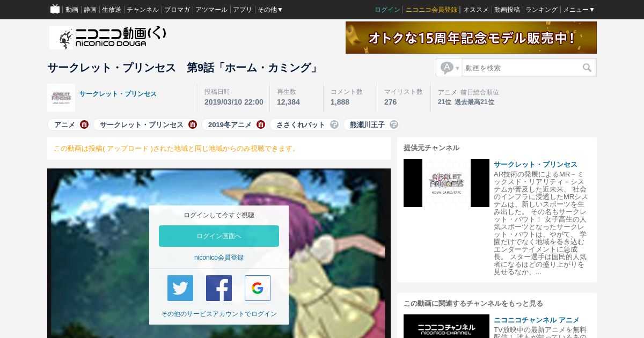Click the コメント数 1,888 value

click(x=340, y=102)
